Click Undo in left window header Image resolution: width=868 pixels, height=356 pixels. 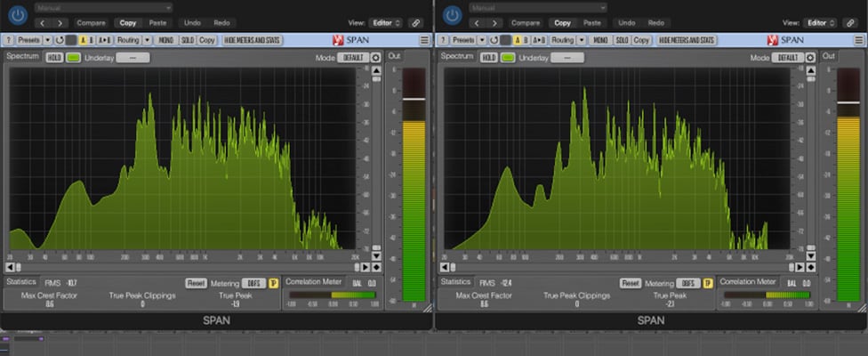(192, 23)
